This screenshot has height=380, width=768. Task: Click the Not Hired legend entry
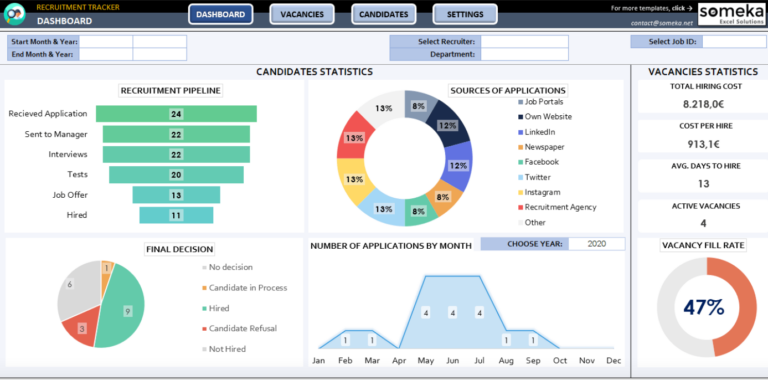(x=224, y=349)
